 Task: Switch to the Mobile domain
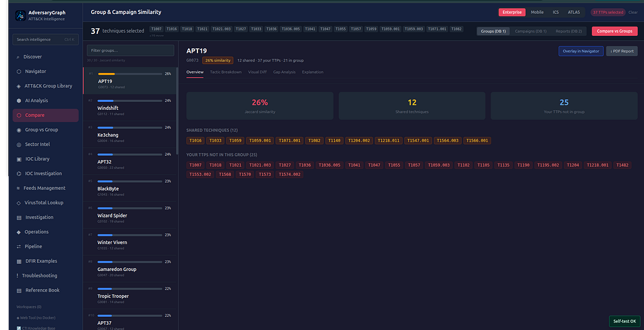(x=537, y=13)
